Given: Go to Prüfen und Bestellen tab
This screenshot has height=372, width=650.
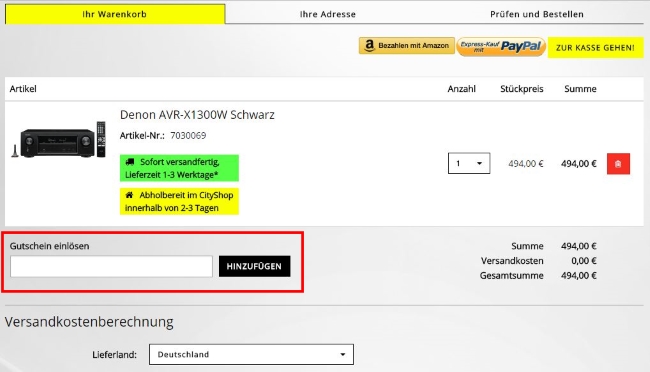Looking at the screenshot, I should click(x=537, y=14).
